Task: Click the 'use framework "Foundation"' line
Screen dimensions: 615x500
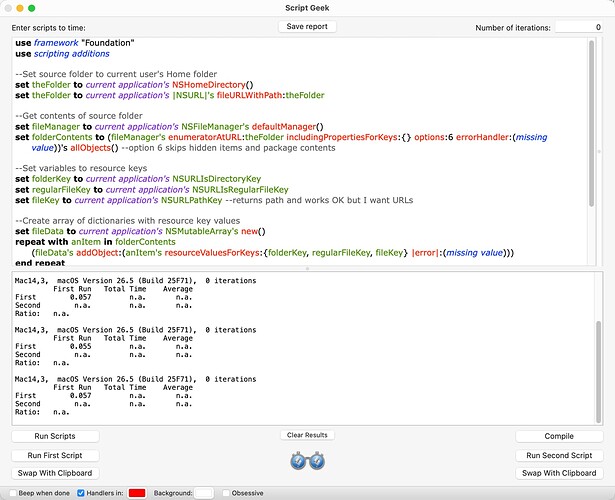Action: (x=75, y=43)
